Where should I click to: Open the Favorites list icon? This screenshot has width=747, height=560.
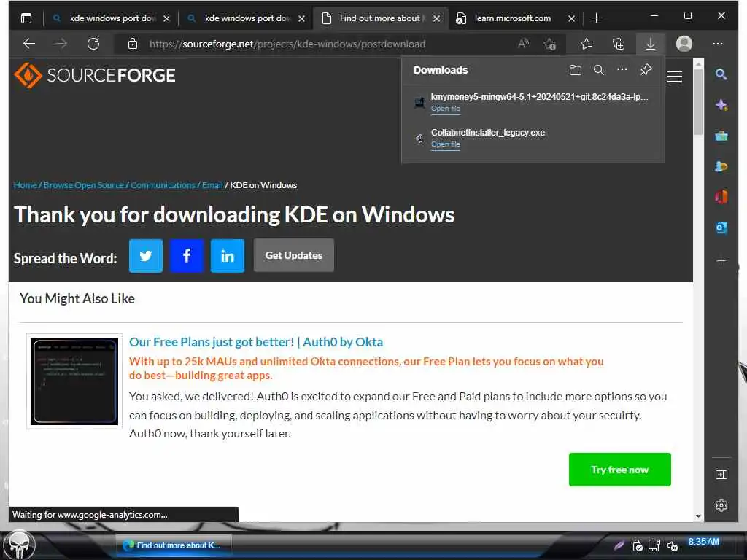(587, 44)
